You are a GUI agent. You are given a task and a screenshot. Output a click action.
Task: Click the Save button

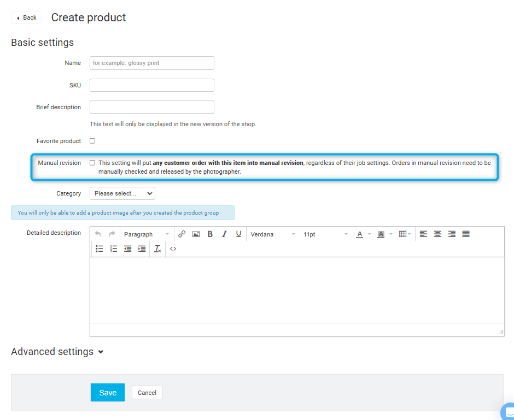click(x=108, y=392)
